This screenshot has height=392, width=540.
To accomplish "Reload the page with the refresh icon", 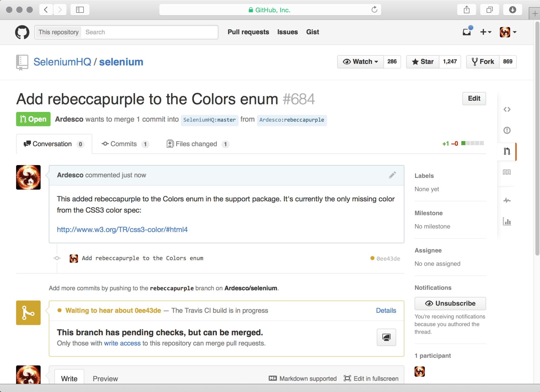I will point(374,10).
